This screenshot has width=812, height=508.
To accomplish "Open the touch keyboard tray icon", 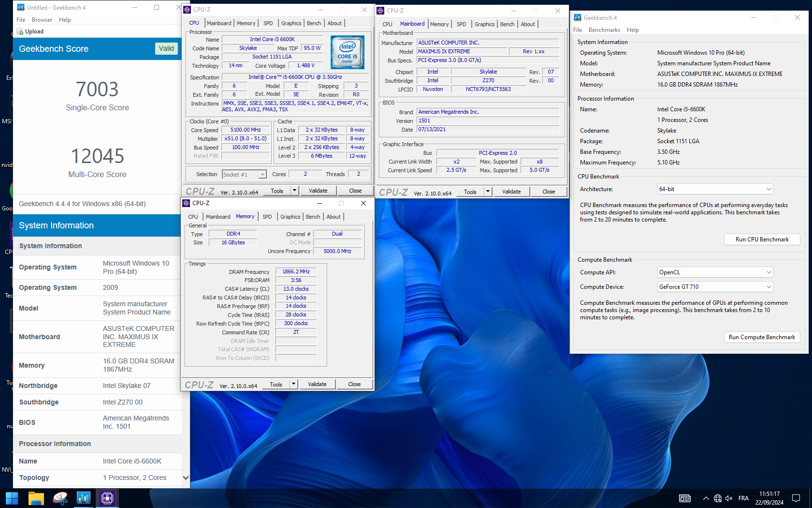I will (x=685, y=498).
